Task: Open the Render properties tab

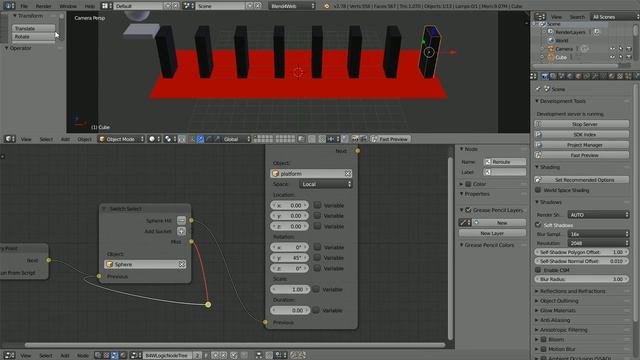Action: pos(545,76)
